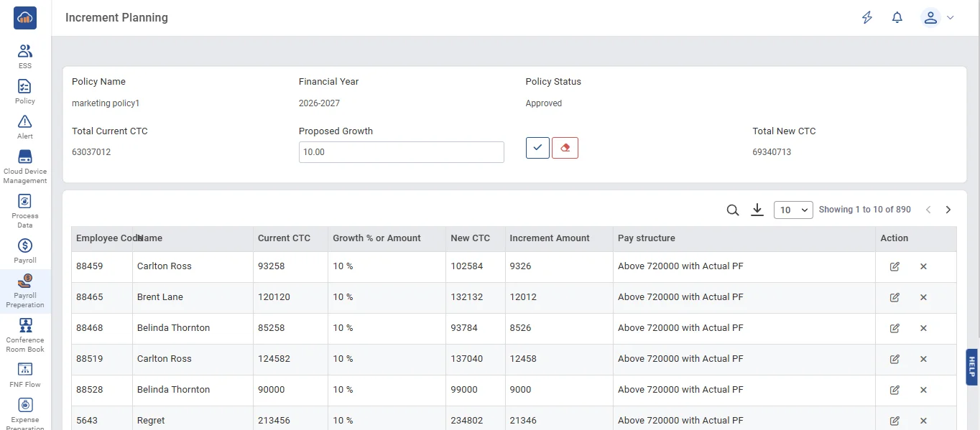Delete the row for employee 88519
Viewport: 980px width, 430px height.
pyautogui.click(x=923, y=359)
